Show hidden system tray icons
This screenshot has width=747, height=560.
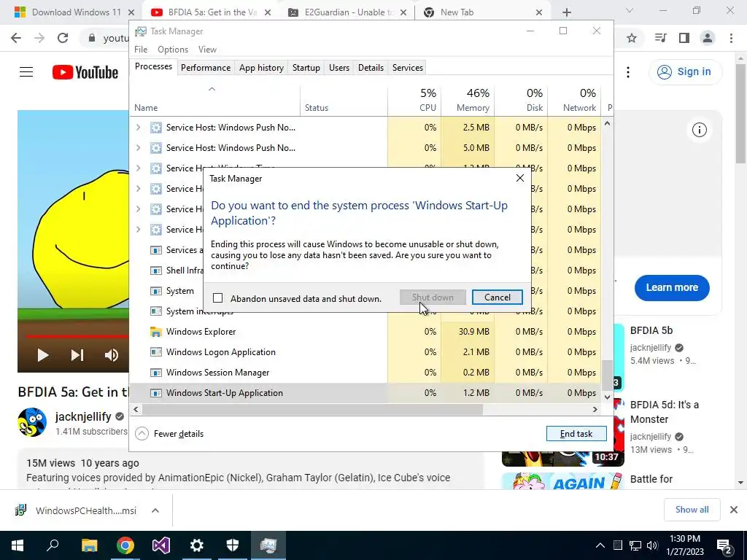600,545
